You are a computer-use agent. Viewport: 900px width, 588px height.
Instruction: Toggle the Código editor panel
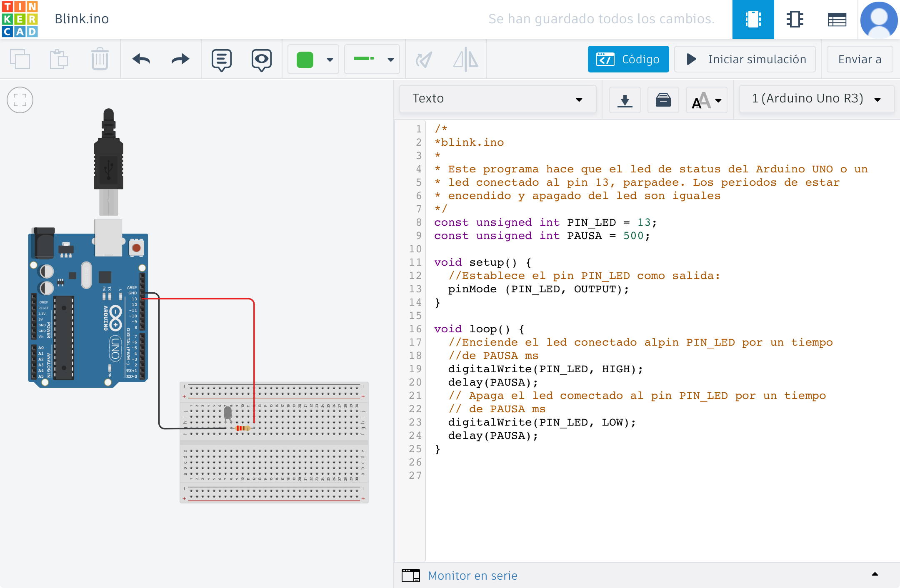coord(628,60)
